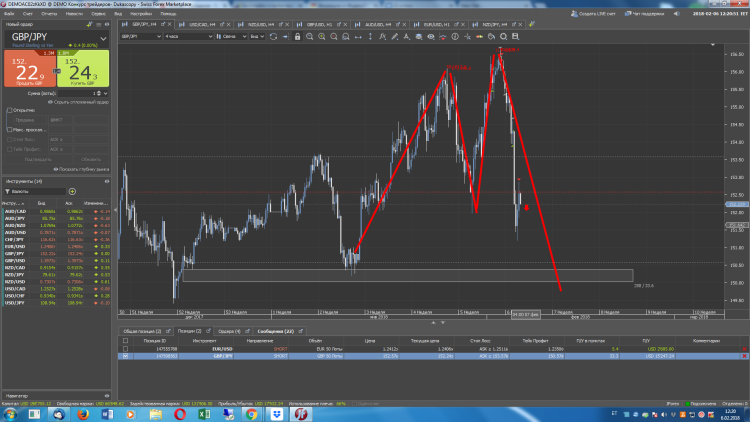Switch to the EUR/USD H1 chart tab
Viewport: 750px width, 422px height.
point(437,24)
